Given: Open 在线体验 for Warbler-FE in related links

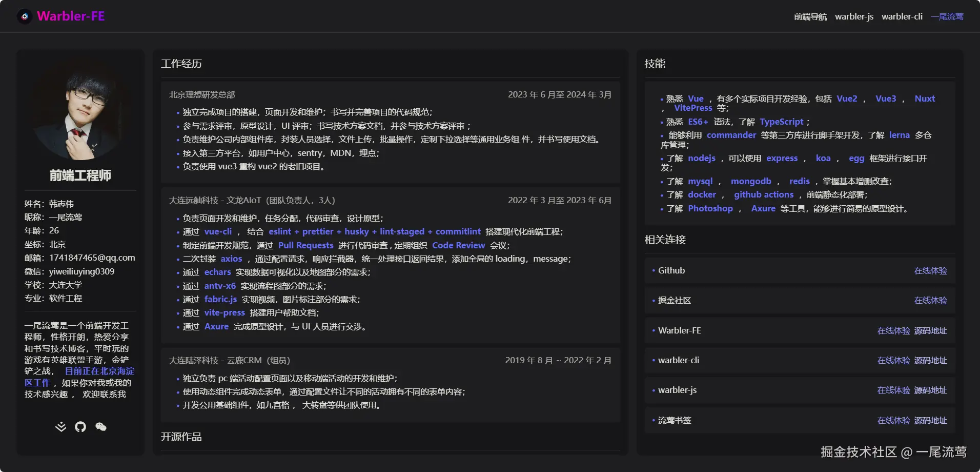Looking at the screenshot, I should pyautogui.click(x=894, y=330).
